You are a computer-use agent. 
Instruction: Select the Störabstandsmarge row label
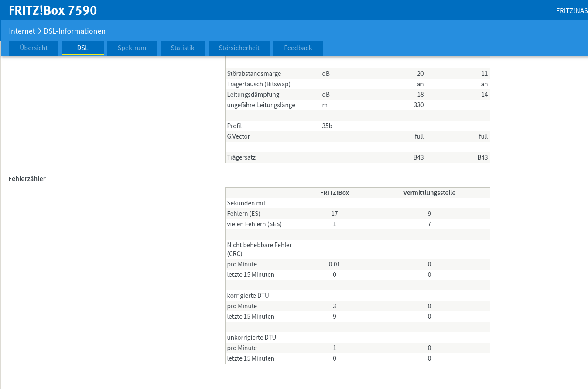click(254, 74)
